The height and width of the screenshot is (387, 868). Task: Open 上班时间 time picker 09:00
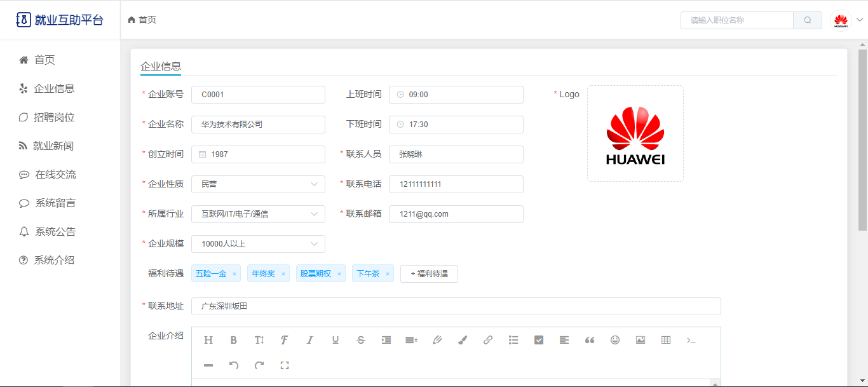[456, 95]
